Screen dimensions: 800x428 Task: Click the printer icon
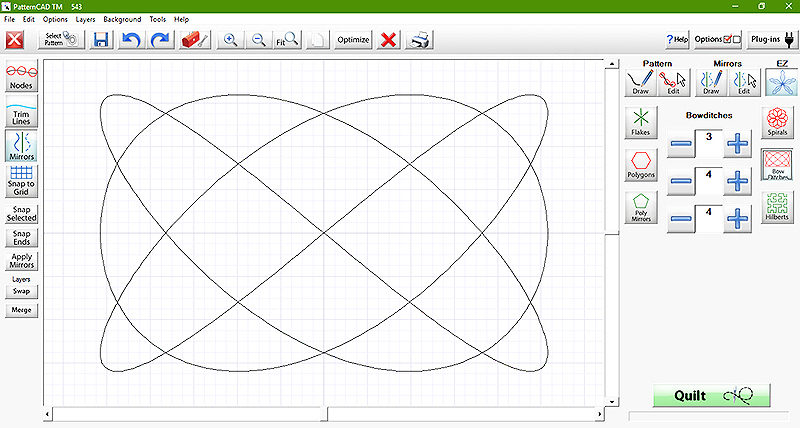[x=422, y=40]
